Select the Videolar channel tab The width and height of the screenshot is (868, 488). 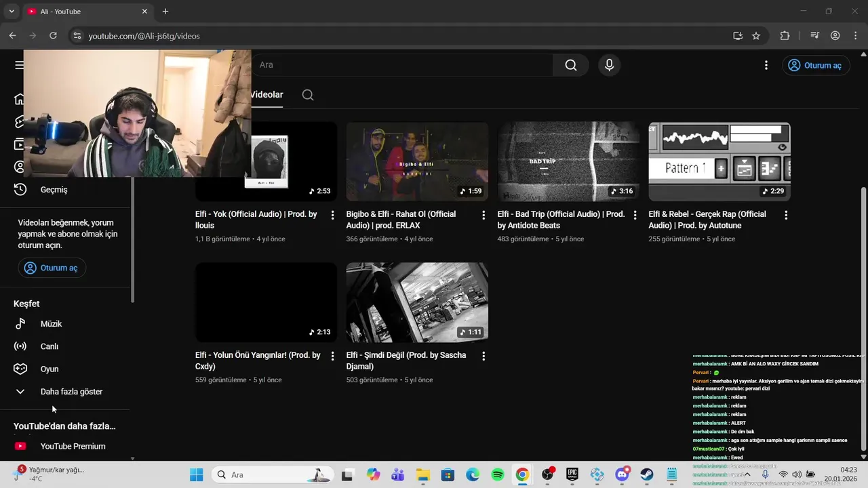[x=267, y=95]
